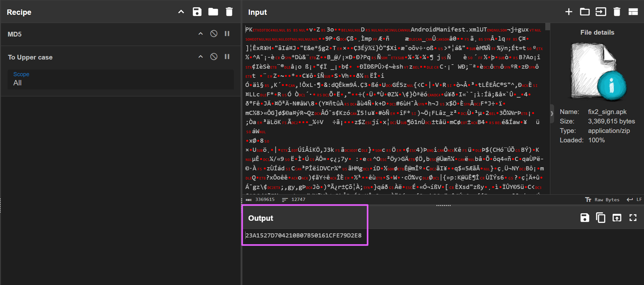The image size is (644, 285).
Task: Open folder as input
Action: 585,12
